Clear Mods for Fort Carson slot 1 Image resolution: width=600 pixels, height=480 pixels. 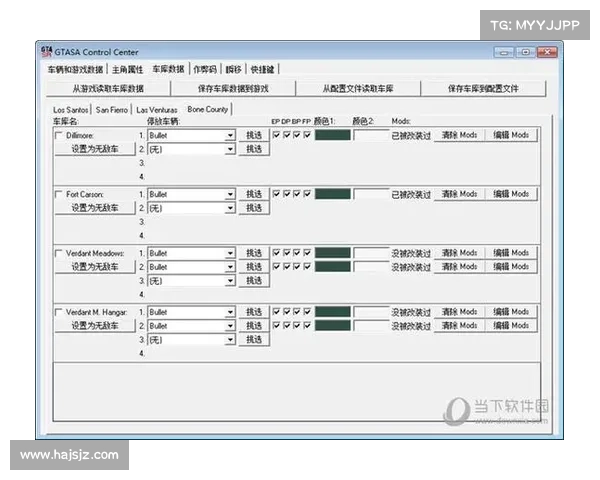pyautogui.click(x=459, y=194)
